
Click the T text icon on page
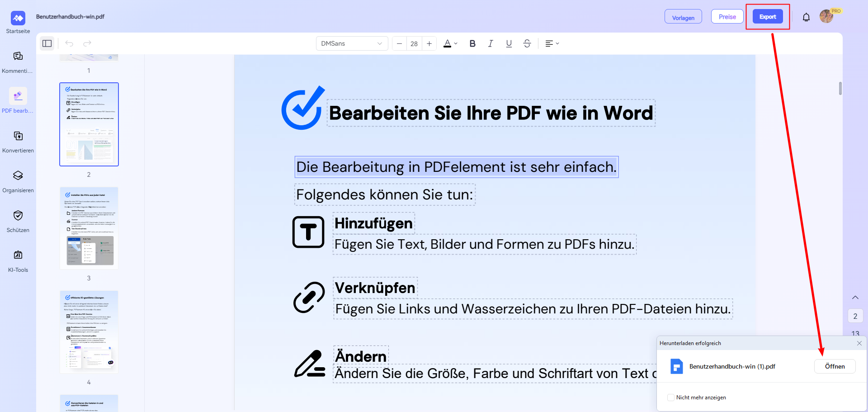coord(308,232)
